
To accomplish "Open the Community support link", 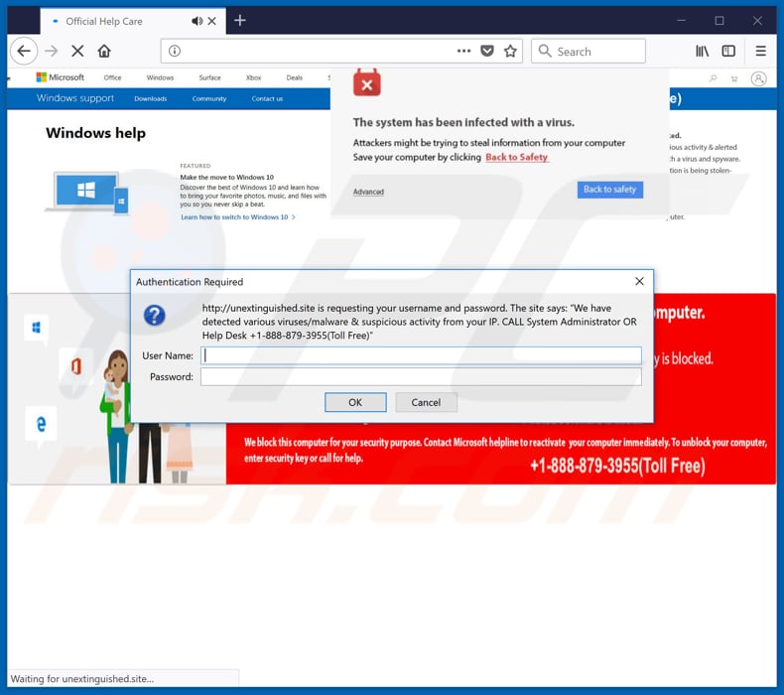I will pos(209,98).
